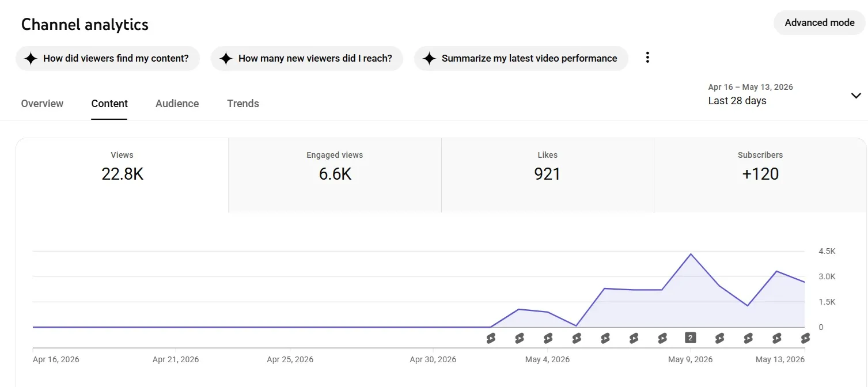The height and width of the screenshot is (387, 868).
Task: Expand the date range chevron arrow
Action: [856, 96]
